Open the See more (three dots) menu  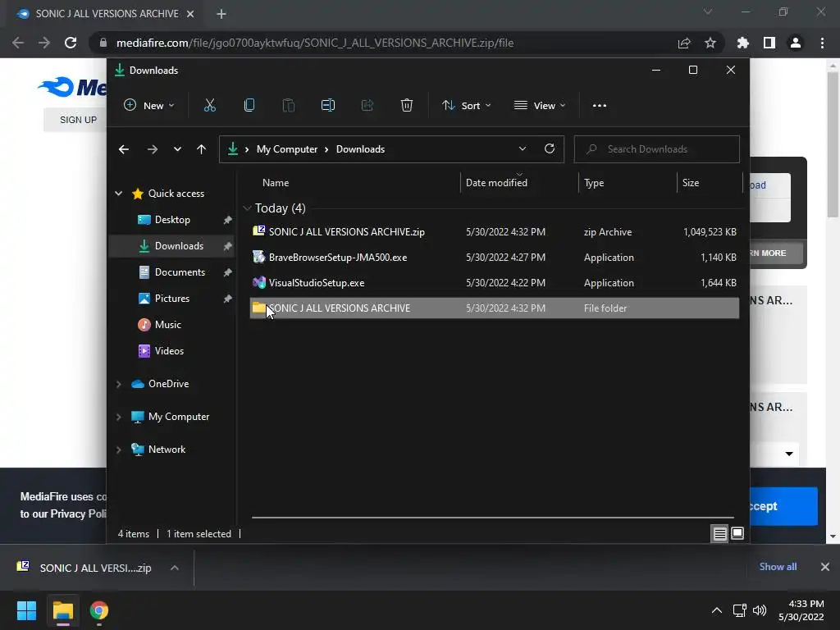point(600,106)
